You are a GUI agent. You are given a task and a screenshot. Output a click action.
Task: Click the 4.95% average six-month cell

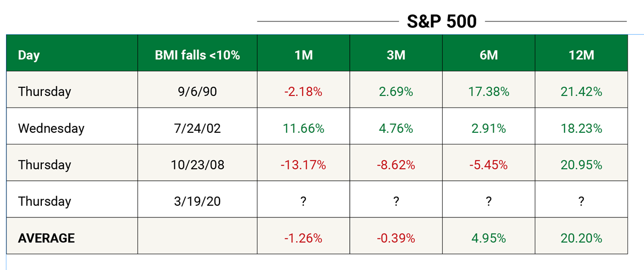pos(488,238)
